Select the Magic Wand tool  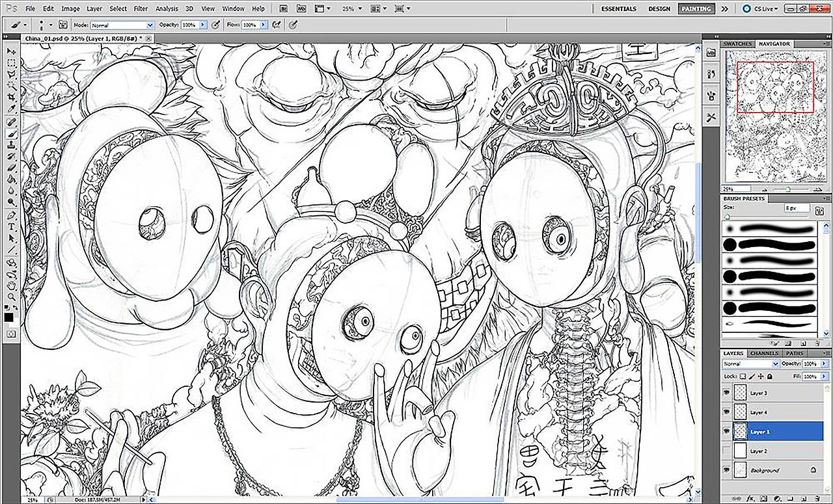coord(11,86)
